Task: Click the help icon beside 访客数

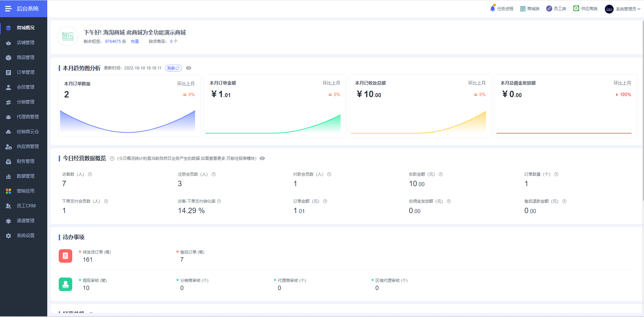Action: (90, 174)
